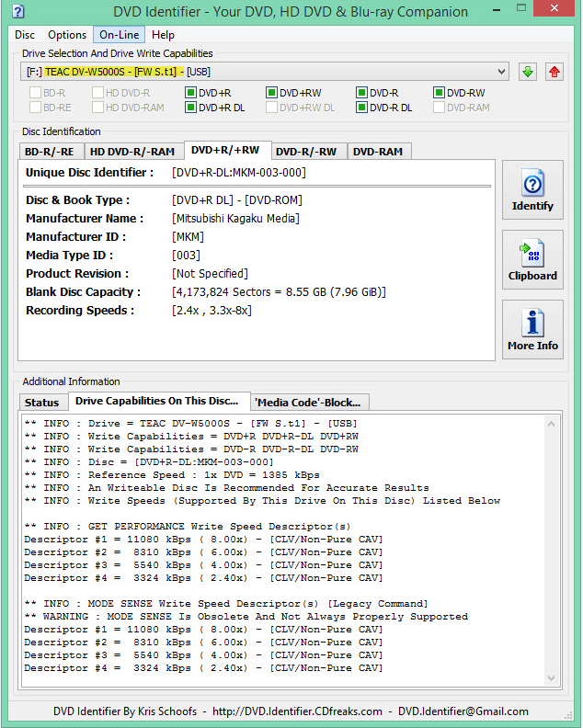Click the scroll down arrow in info log

click(552, 677)
